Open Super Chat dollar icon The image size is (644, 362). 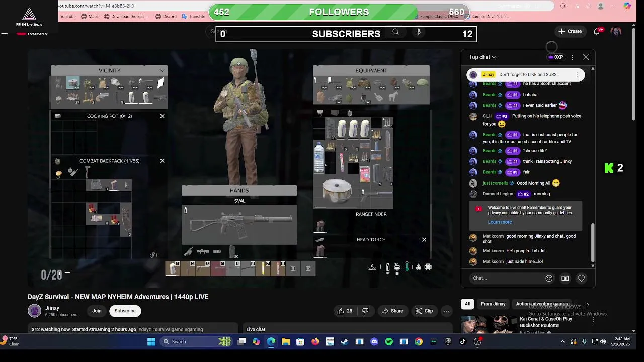click(x=565, y=278)
